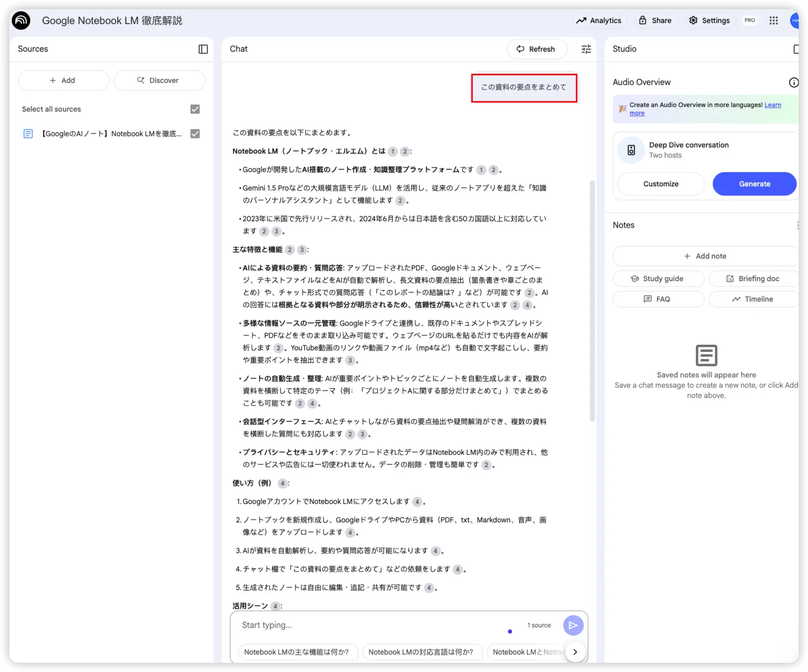Click Discover sources button
Image resolution: width=808 pixels, height=672 pixels.
(159, 80)
